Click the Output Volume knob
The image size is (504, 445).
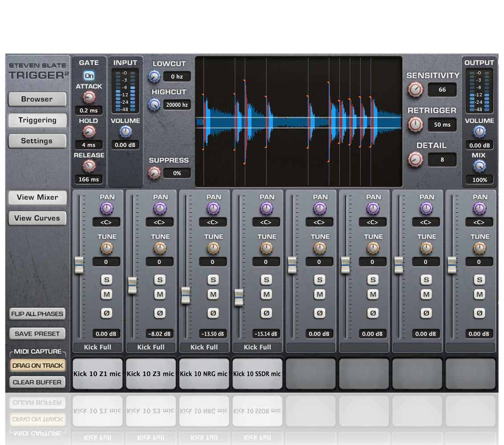(x=479, y=131)
